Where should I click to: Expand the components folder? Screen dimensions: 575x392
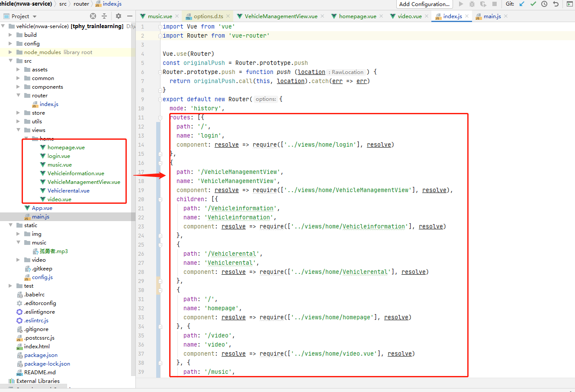point(18,87)
